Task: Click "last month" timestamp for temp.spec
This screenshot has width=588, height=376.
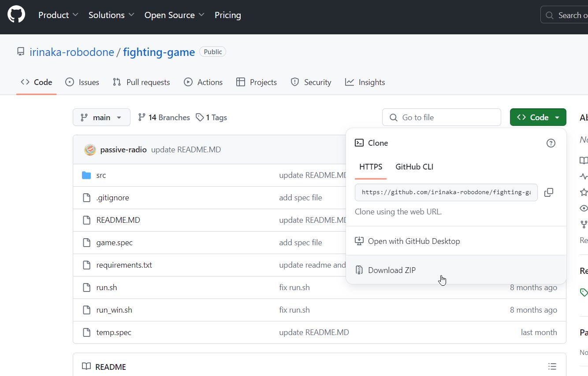Action: pos(539,332)
